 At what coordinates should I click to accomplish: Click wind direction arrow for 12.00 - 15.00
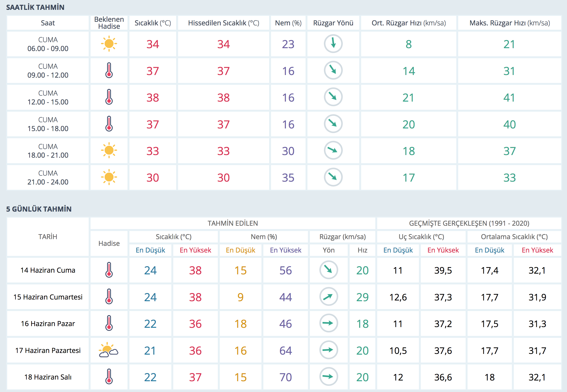coord(333,97)
